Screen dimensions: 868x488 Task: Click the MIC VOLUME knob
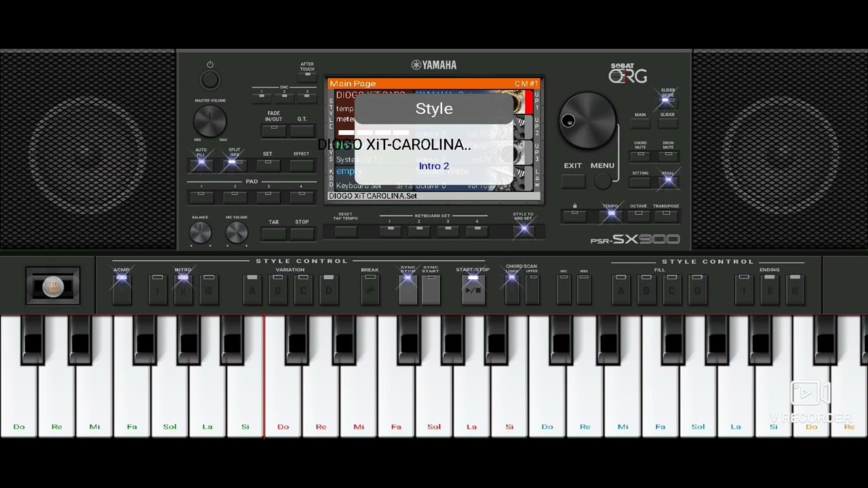236,232
